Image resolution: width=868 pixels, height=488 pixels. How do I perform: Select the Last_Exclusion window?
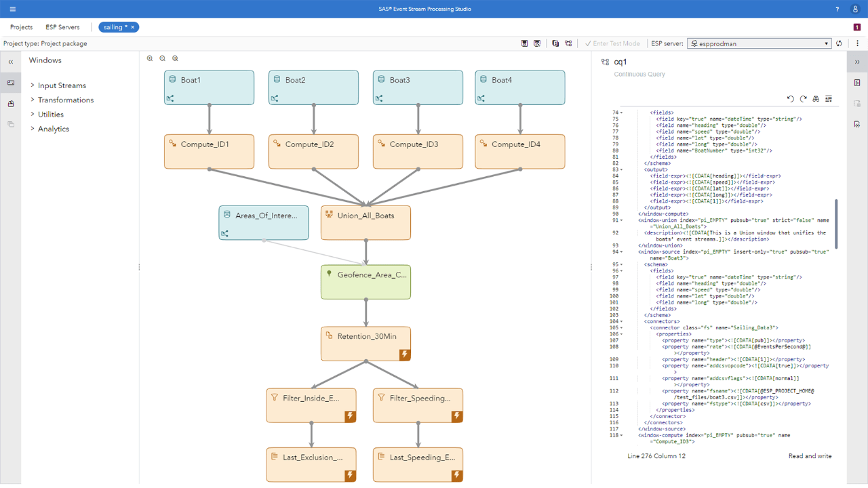coord(311,464)
